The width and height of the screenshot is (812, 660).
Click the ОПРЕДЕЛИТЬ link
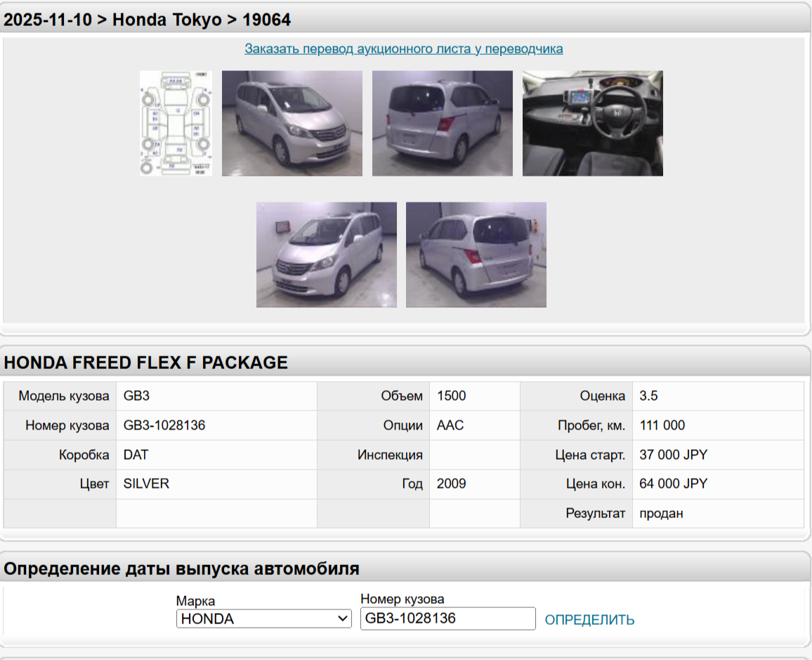pyautogui.click(x=589, y=620)
